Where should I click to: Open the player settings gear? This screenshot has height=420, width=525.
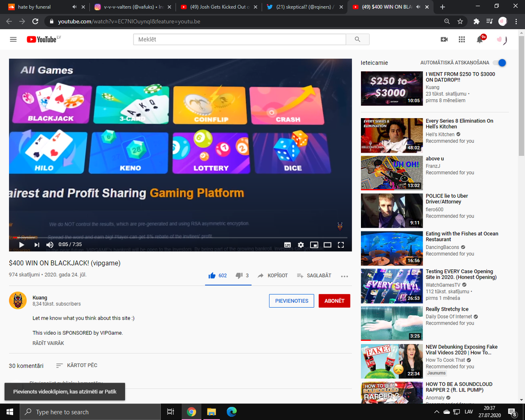click(301, 245)
